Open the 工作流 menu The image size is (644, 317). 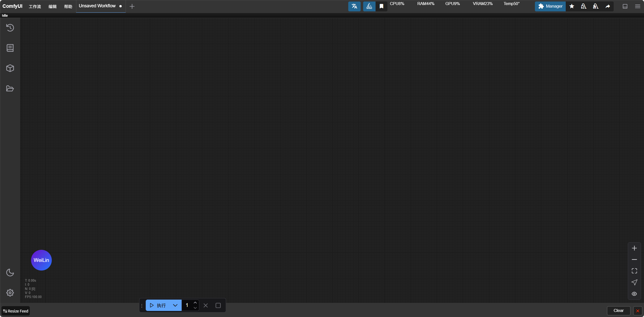click(x=35, y=6)
